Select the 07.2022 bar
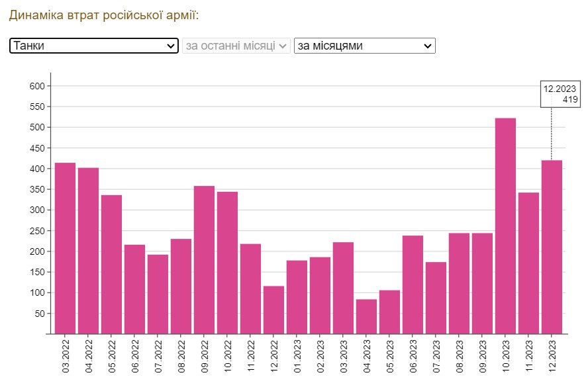588x391 pixels. click(x=158, y=294)
